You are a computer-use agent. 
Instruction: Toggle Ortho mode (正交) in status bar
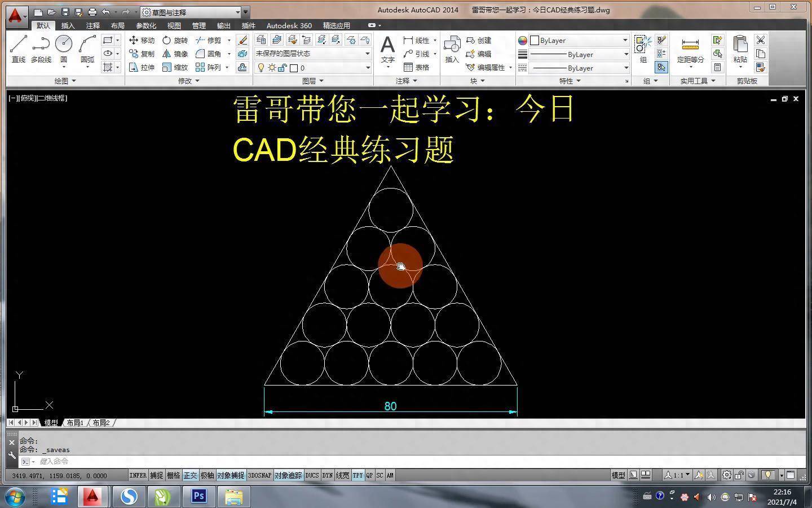190,475
